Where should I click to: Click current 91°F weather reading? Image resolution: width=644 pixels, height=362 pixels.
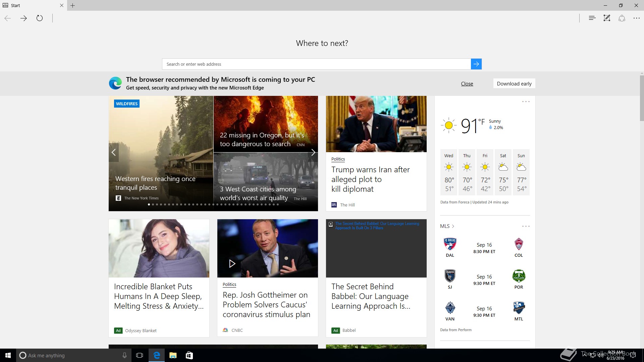[473, 126]
